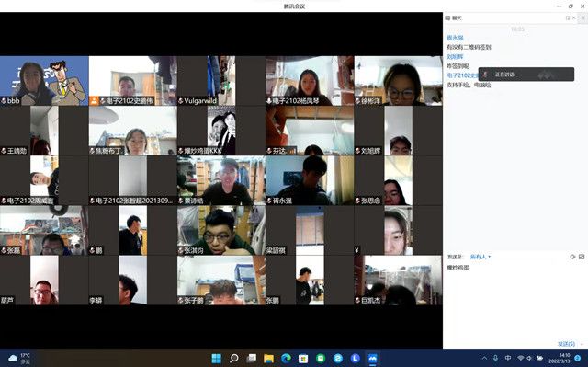Screen dimensions: 588x367
Task: Click the send image icon in chat
Action: [x=582, y=257]
